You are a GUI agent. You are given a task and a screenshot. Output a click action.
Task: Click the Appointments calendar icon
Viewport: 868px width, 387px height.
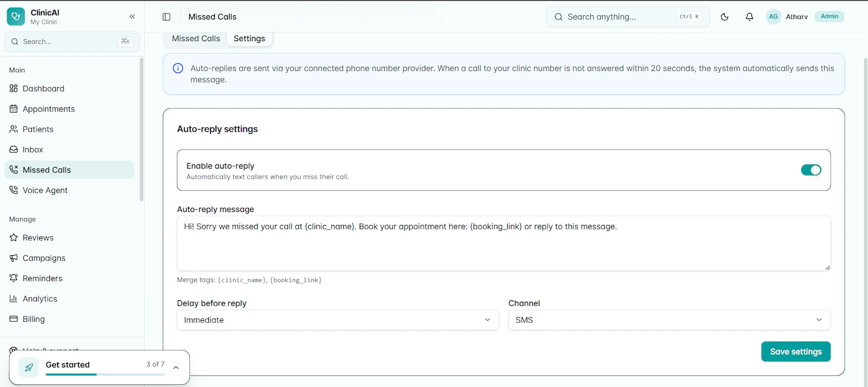pyautogui.click(x=14, y=109)
